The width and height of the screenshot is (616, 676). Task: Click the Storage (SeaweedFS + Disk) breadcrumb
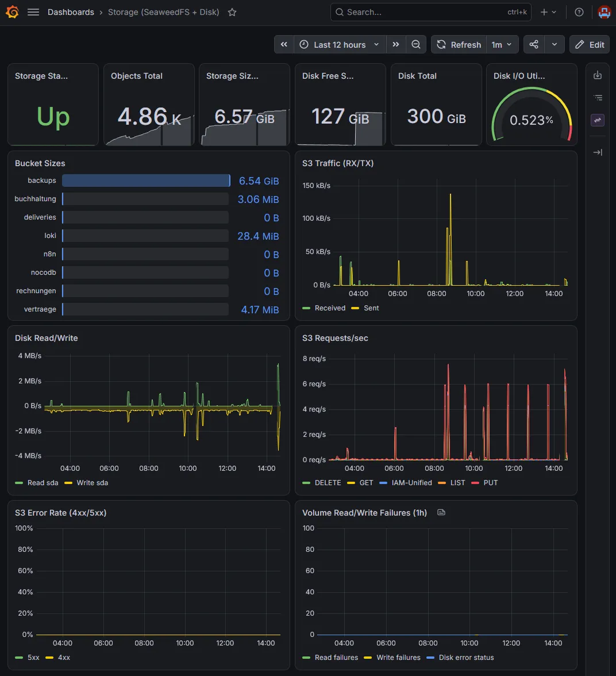(x=163, y=12)
